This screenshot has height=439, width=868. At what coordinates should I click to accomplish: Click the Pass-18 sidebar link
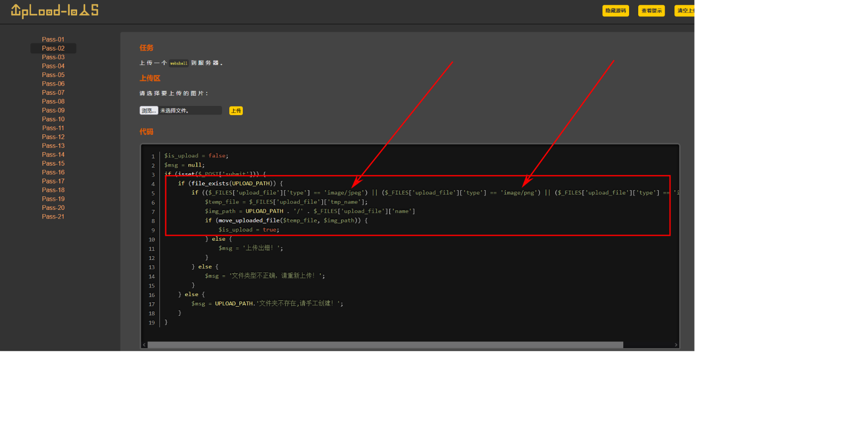tap(53, 190)
